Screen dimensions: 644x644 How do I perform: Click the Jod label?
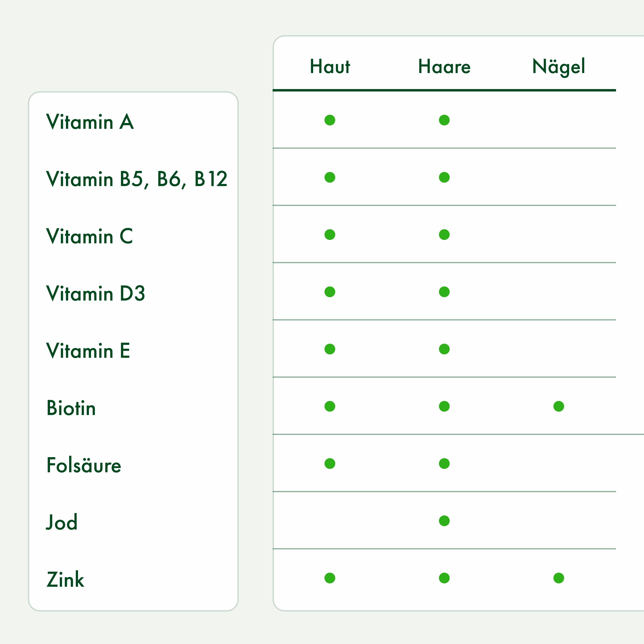[62, 522]
